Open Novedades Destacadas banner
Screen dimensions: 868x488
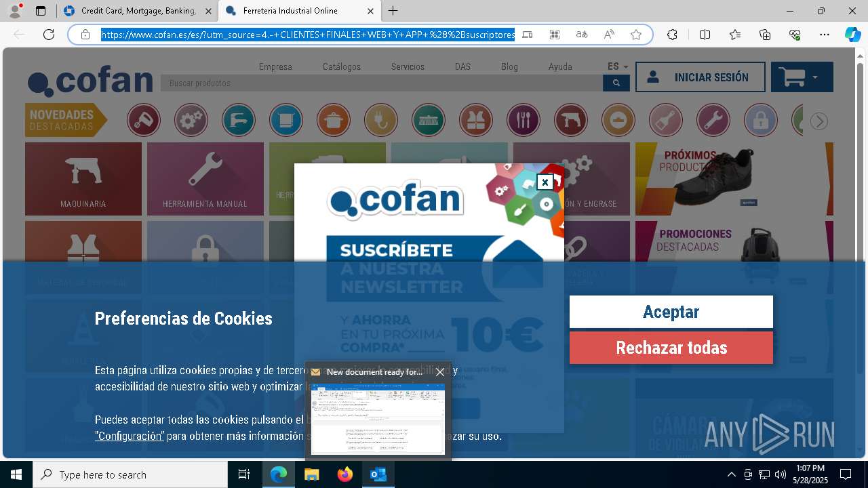66,120
